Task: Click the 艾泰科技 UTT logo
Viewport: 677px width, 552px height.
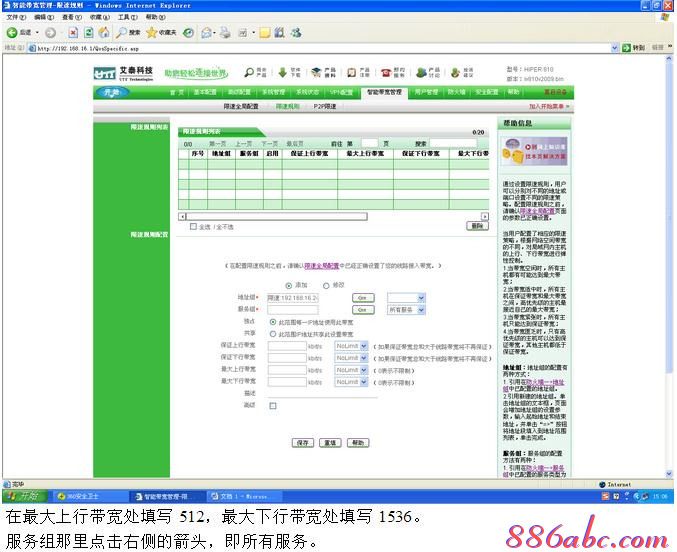Action: [125, 74]
